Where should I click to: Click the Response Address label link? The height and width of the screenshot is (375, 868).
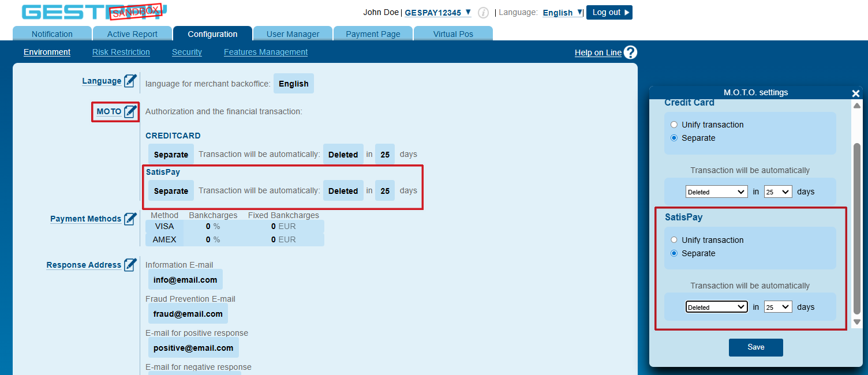point(84,265)
